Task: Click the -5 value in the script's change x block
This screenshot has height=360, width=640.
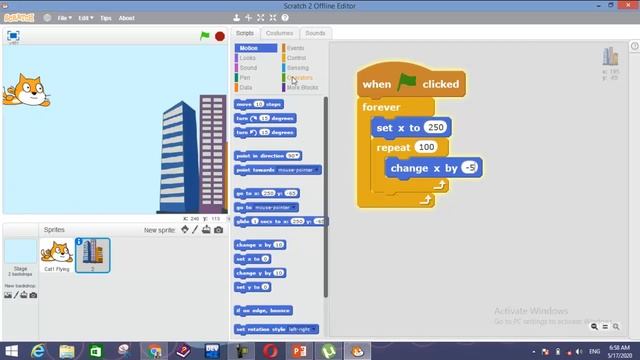Action: (x=470, y=167)
